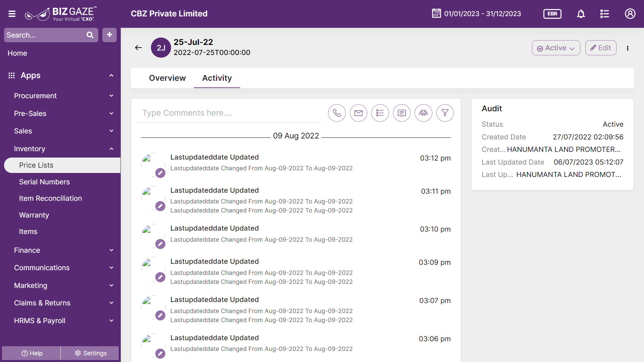Open the vertical three-dot more options

coord(628,48)
